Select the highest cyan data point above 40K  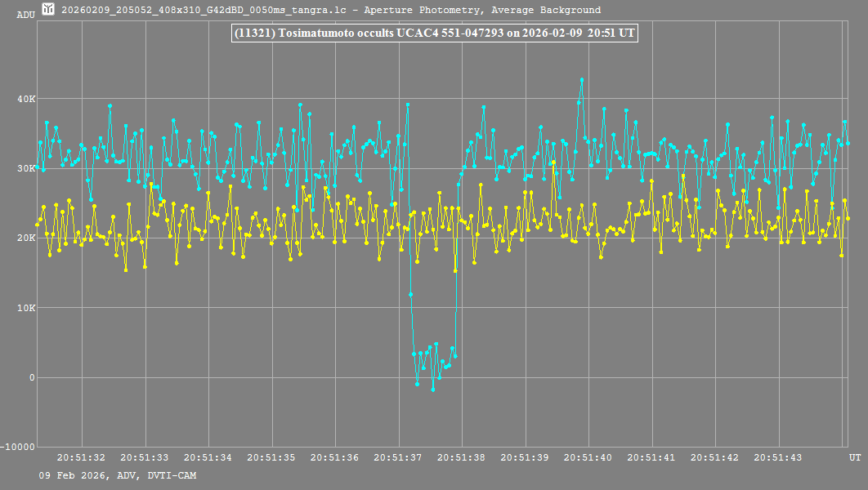[581, 80]
